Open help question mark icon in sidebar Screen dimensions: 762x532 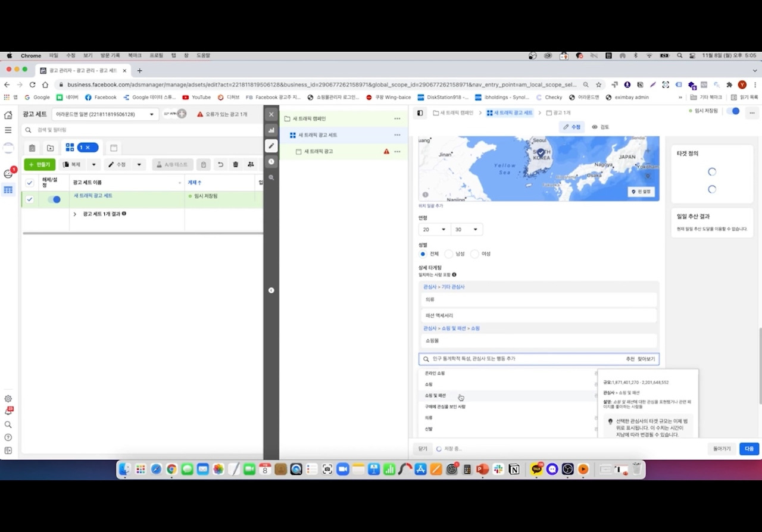point(8,437)
